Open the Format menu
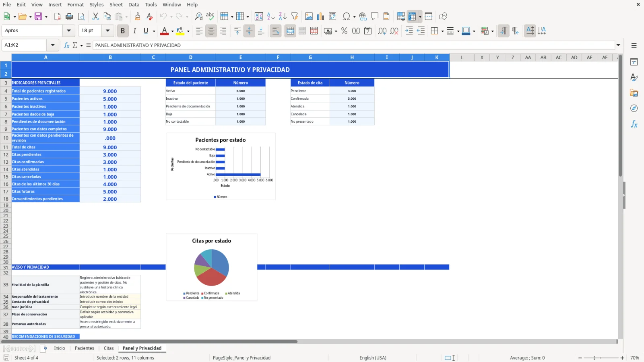This screenshot has width=644, height=362. coord(76,4)
